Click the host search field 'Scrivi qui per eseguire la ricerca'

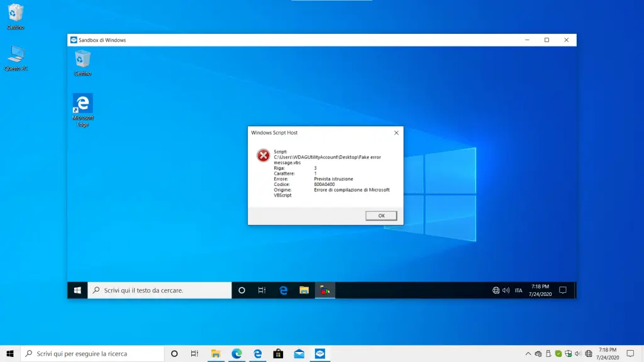click(92, 353)
